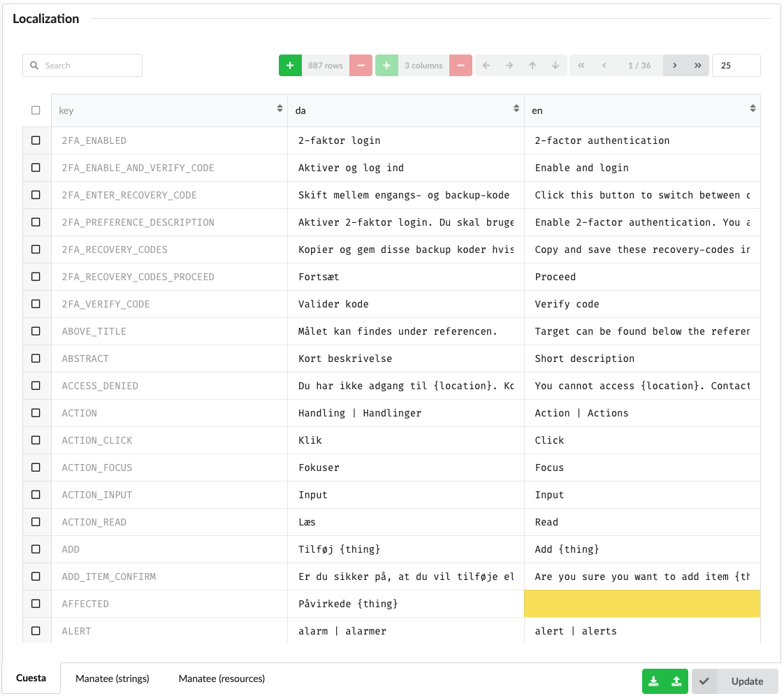Check the AFFECTED row checkbox
Image resolution: width=784 pixels, height=696 pixels.
coord(36,604)
